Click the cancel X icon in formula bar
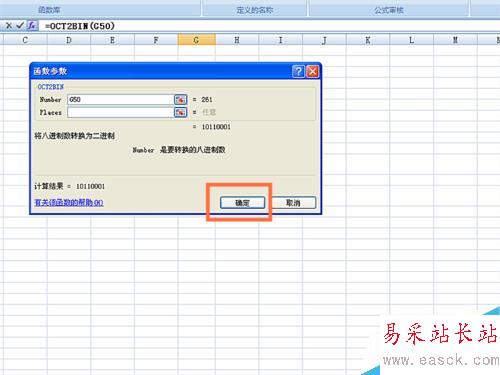The image size is (500, 375). 9,25
